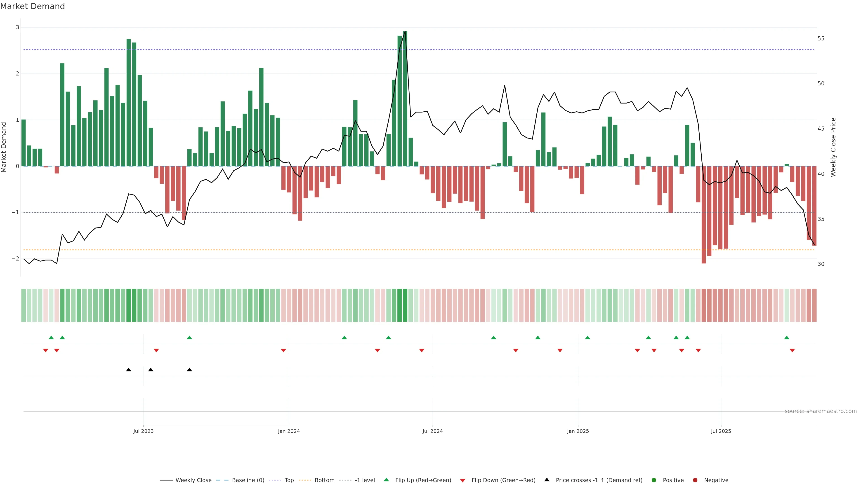Viewport: 868px width, 488px height.
Task: Click the source: sharemaestro.com text
Action: tap(821, 411)
